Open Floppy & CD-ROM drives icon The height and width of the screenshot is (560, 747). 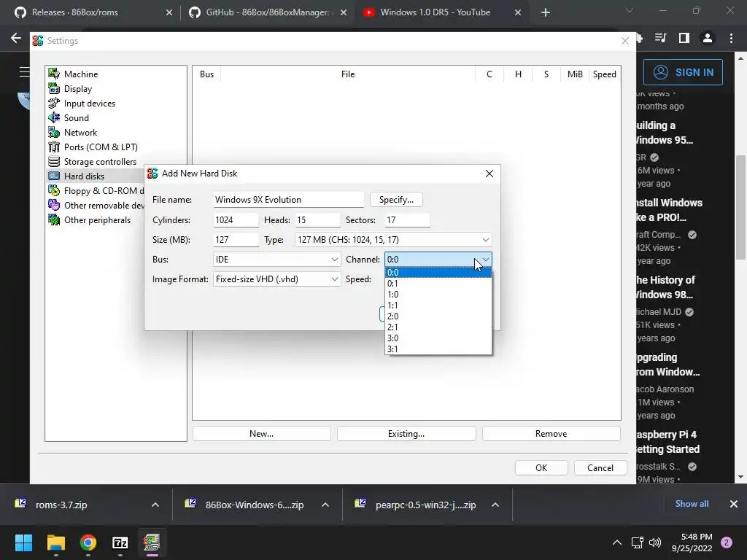[x=54, y=190]
